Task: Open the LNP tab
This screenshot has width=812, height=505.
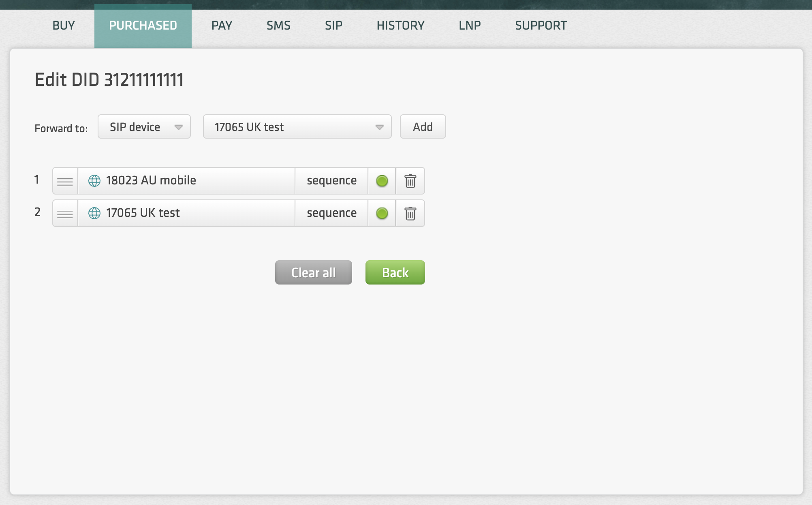Action: (470, 26)
